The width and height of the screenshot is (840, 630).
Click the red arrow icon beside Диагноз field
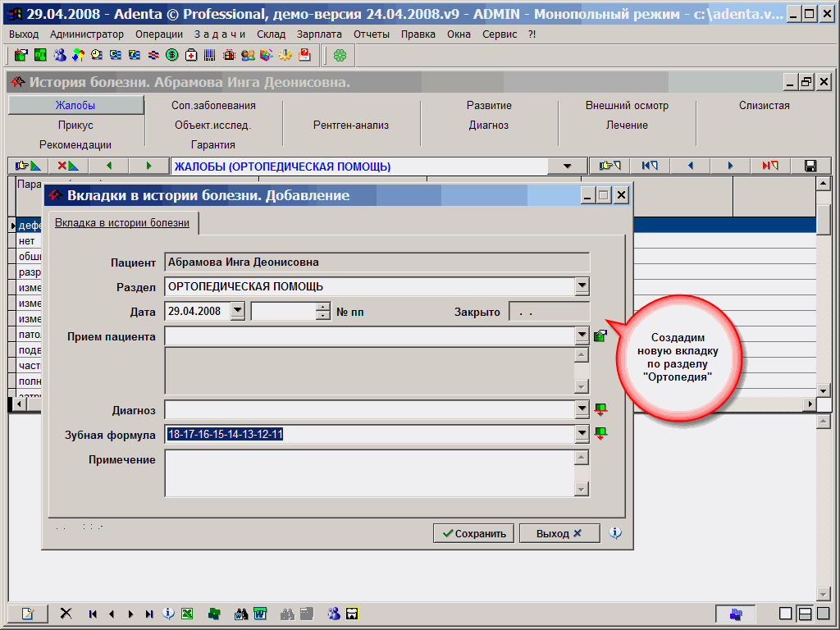pos(600,409)
